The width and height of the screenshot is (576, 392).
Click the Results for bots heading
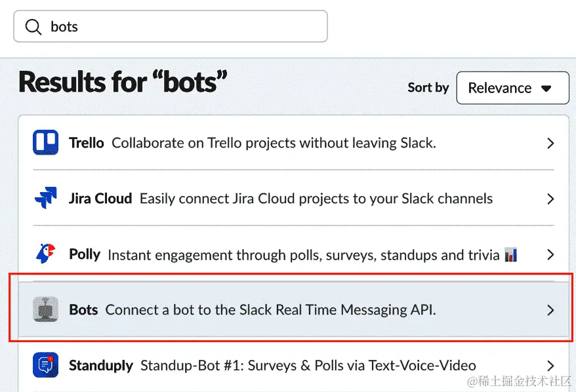(121, 82)
